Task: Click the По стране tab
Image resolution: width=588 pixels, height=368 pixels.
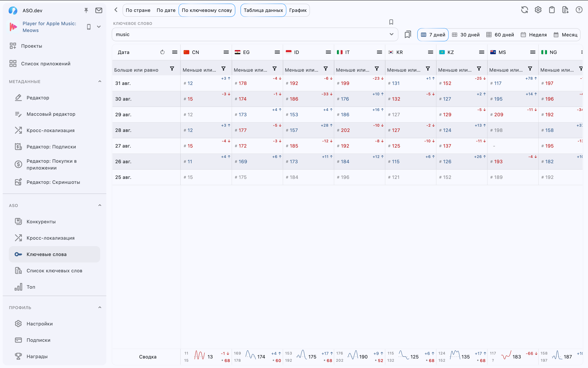Action: 138,10
